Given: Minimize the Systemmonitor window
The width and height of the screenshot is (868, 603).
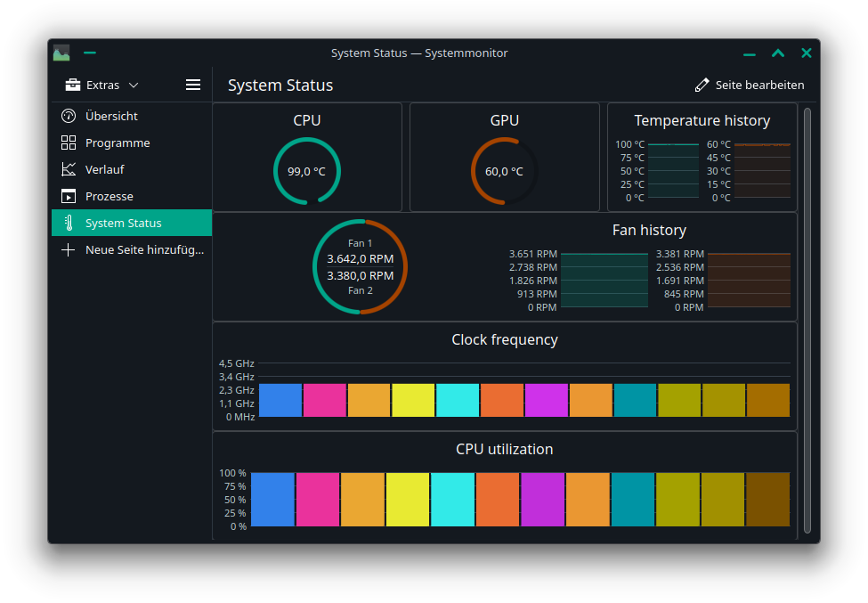Looking at the screenshot, I should [750, 53].
